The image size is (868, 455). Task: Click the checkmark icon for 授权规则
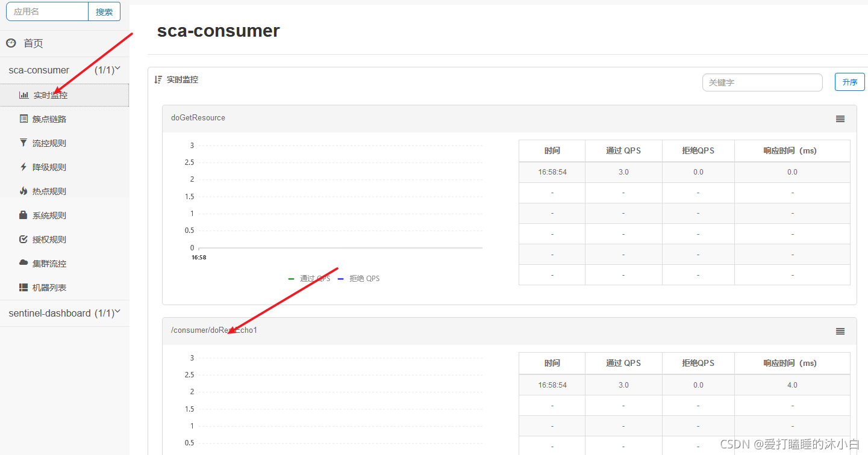23,240
